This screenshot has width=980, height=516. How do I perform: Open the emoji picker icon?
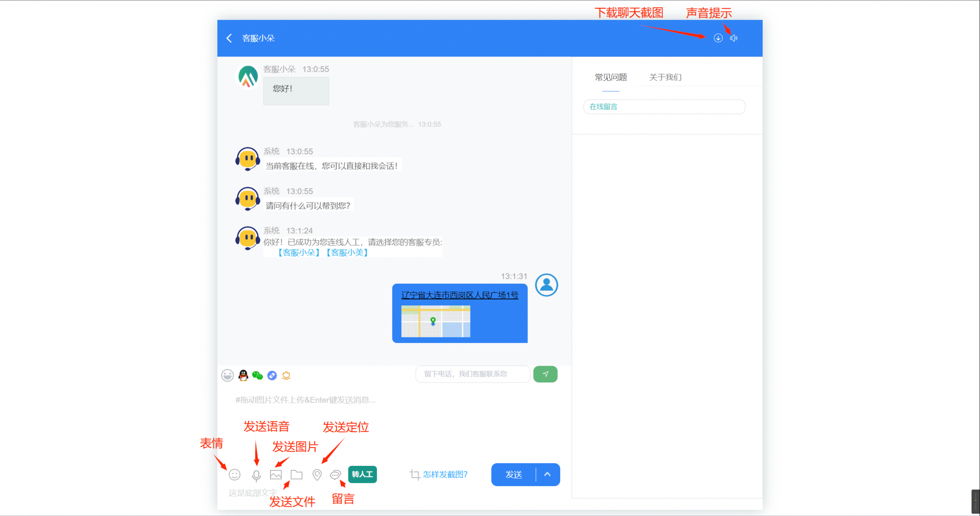tap(234, 475)
